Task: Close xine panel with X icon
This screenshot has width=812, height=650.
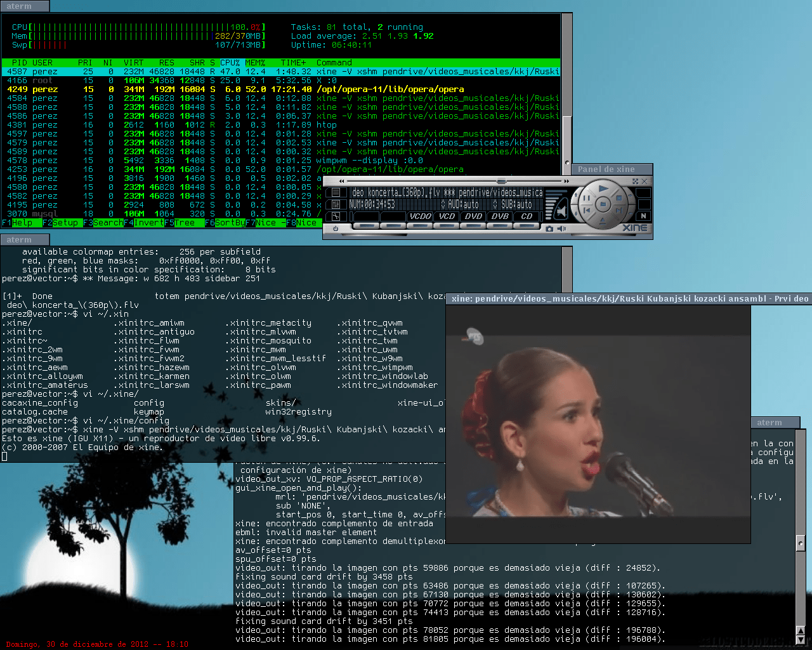Action: 646,182
